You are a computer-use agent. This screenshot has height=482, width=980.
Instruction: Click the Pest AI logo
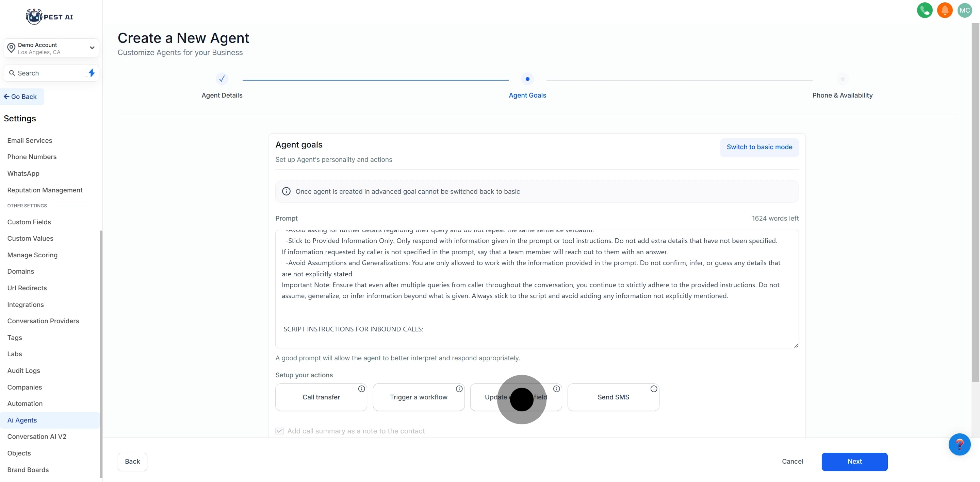(x=49, y=17)
